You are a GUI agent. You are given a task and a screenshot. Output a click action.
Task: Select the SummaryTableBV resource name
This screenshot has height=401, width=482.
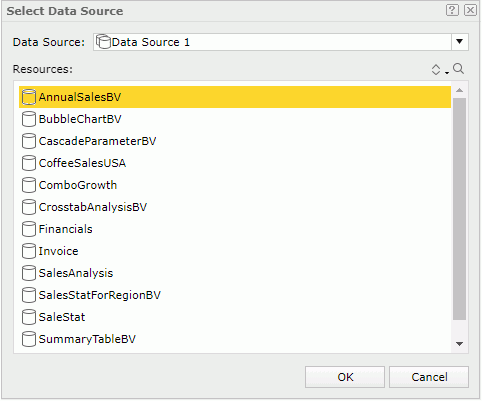[87, 339]
